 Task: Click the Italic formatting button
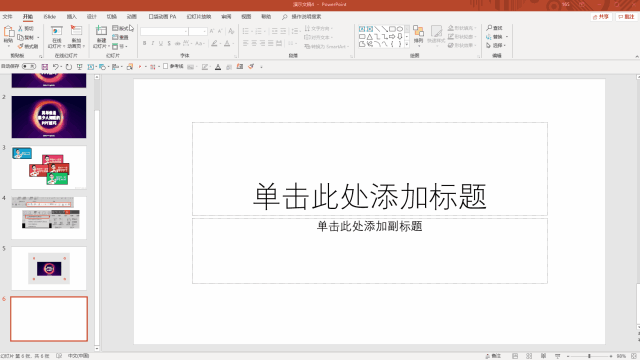153,43
